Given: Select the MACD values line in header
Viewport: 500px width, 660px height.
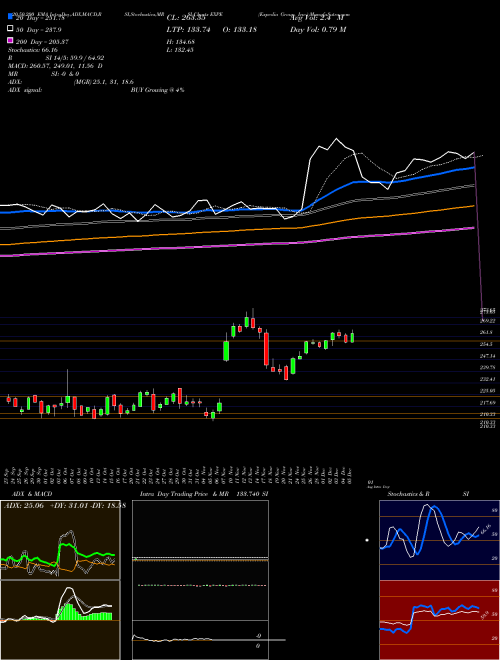Looking at the screenshot, I should point(55,66).
